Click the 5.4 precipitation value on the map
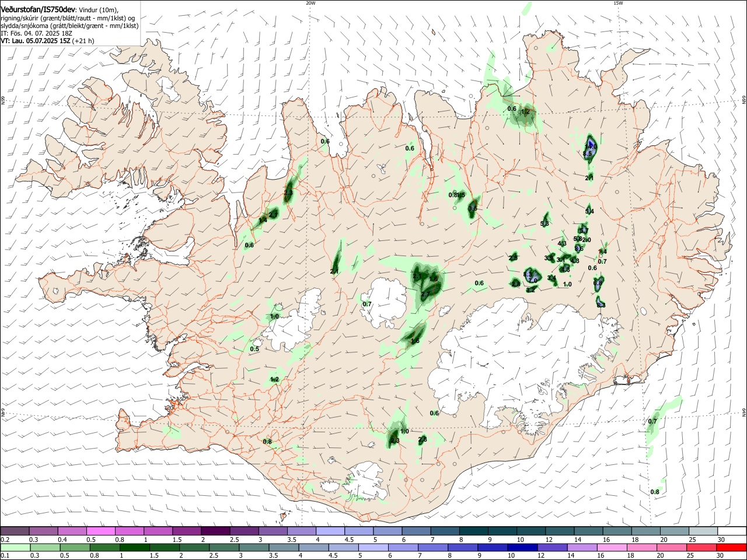The height and width of the screenshot is (560, 747). (x=589, y=211)
